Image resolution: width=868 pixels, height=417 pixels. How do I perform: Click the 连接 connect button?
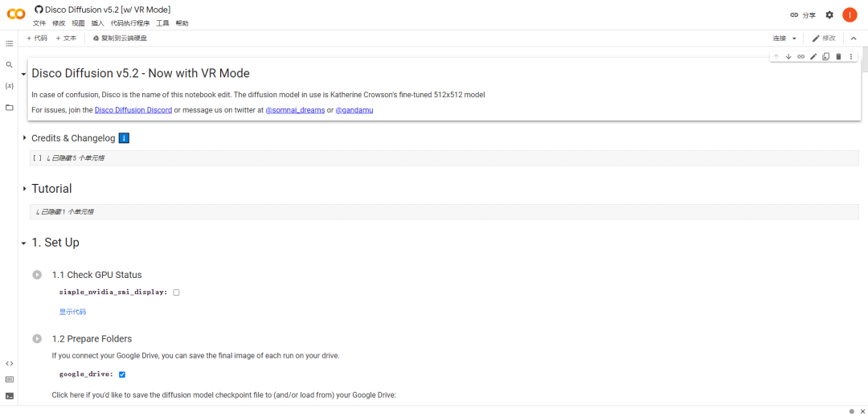coord(780,38)
